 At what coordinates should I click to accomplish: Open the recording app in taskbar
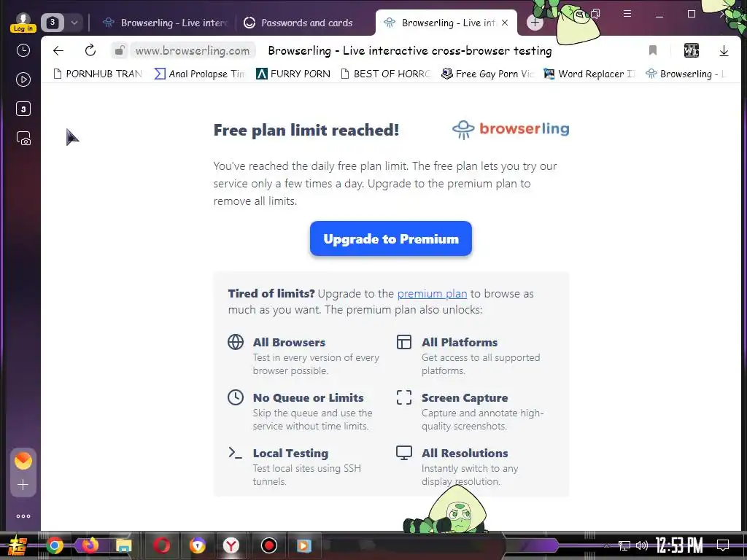coord(268,545)
